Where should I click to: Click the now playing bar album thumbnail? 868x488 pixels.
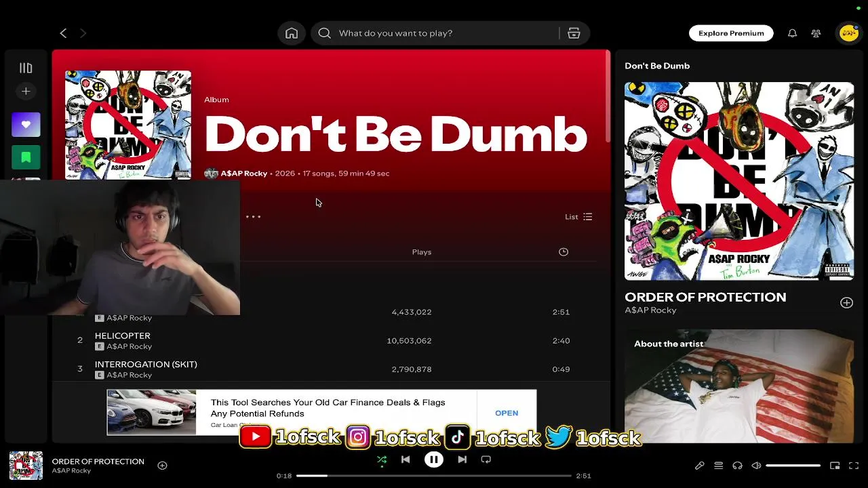pyautogui.click(x=26, y=466)
